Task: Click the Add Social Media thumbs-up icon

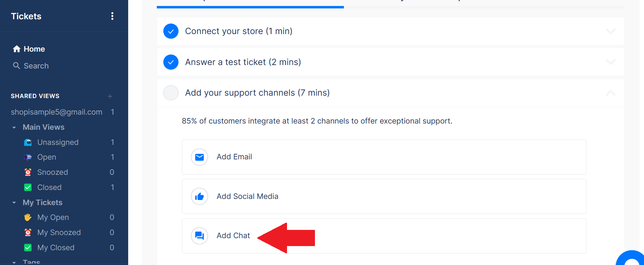Action: (200, 196)
